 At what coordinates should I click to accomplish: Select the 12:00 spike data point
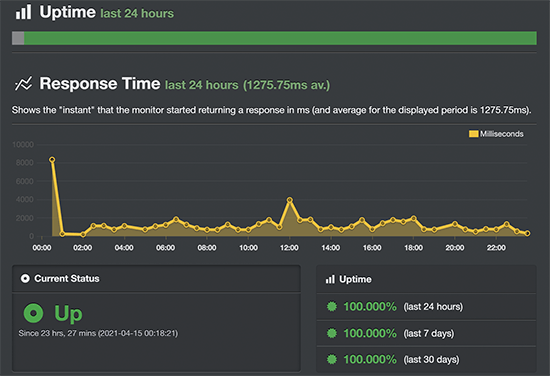coord(289,200)
